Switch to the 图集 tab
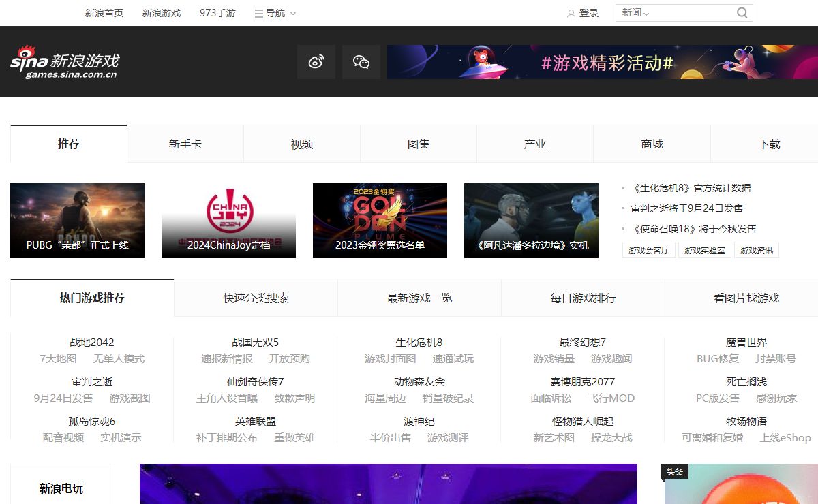The height and width of the screenshot is (504, 818). [419, 144]
